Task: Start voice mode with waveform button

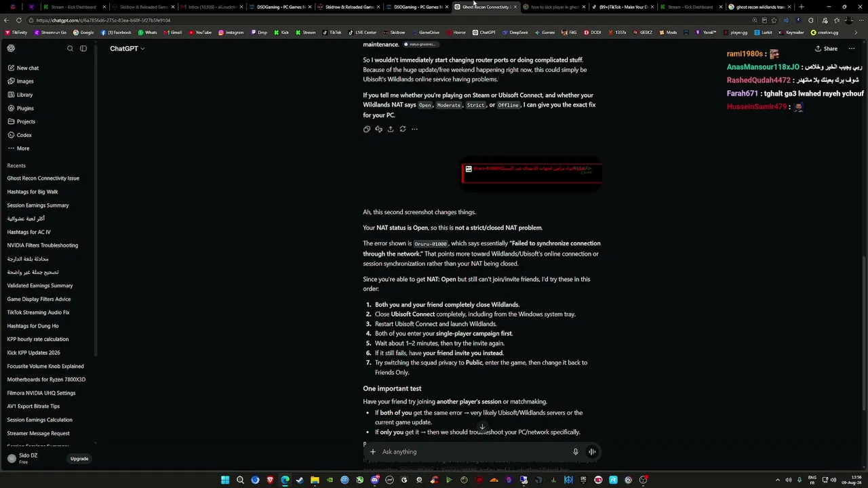Action: click(x=592, y=452)
